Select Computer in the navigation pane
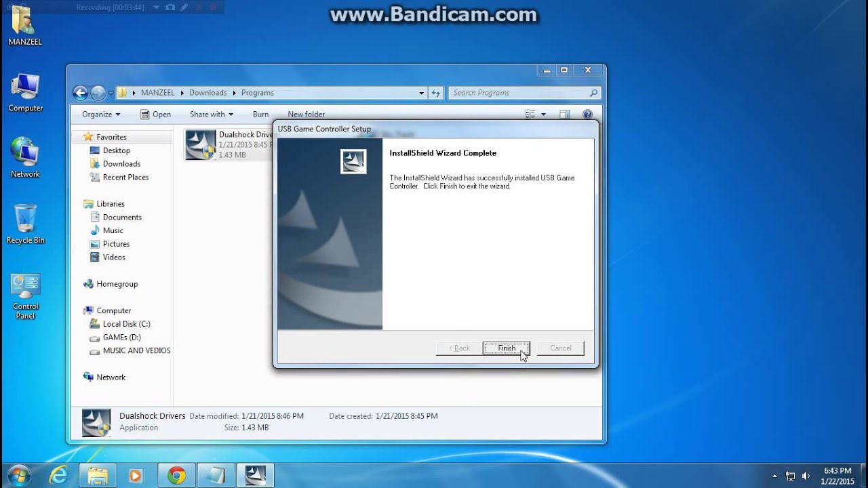This screenshot has width=868, height=488. [x=113, y=310]
